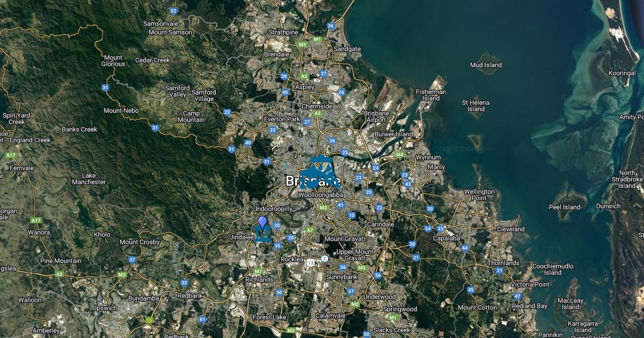Click the Forest Lake label
Image resolution: width=644 pixels, height=338 pixels.
[x=269, y=317]
